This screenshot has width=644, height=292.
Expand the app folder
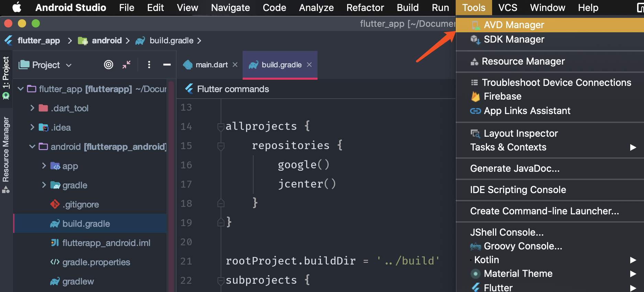coord(44,166)
